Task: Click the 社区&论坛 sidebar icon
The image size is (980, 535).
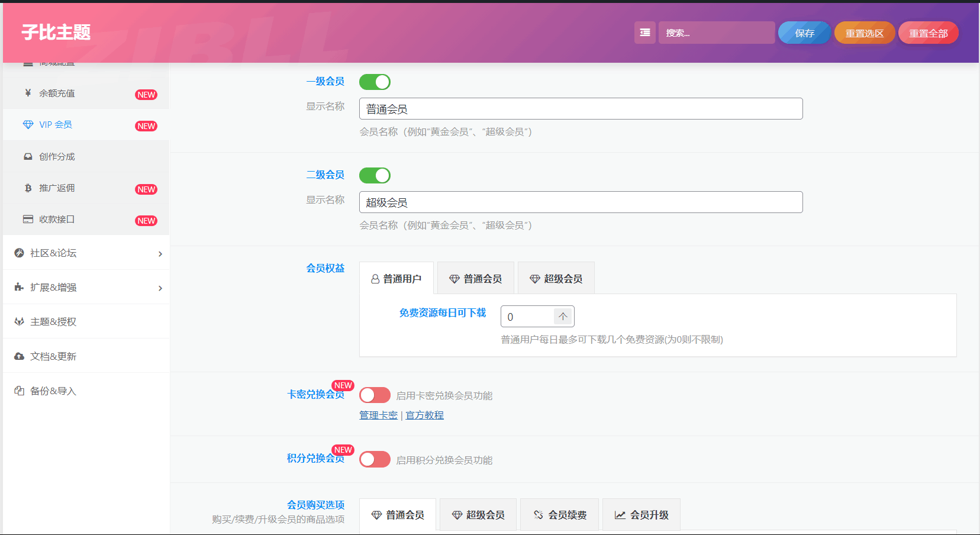Action: [x=19, y=253]
